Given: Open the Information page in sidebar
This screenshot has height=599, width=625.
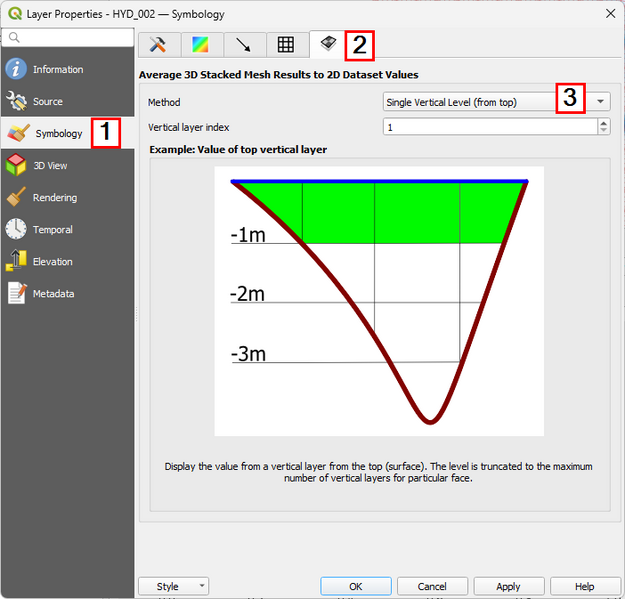Looking at the screenshot, I should tap(57, 70).
